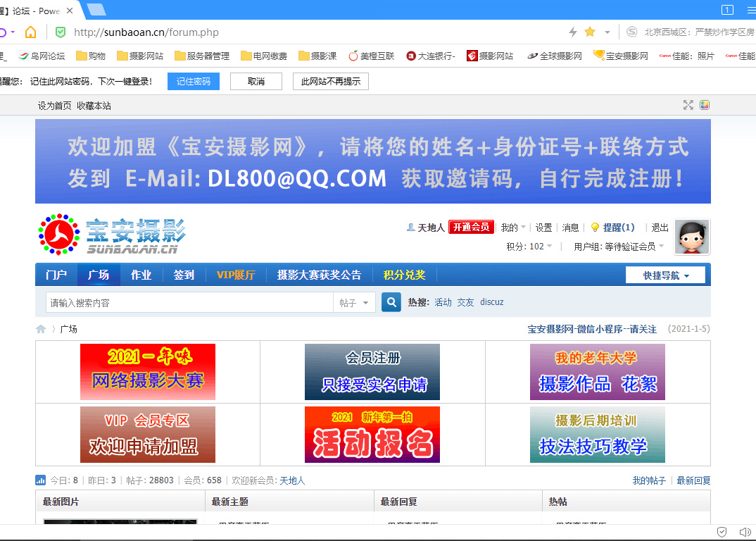Click the 宝安摄影 site logo

[112, 235]
